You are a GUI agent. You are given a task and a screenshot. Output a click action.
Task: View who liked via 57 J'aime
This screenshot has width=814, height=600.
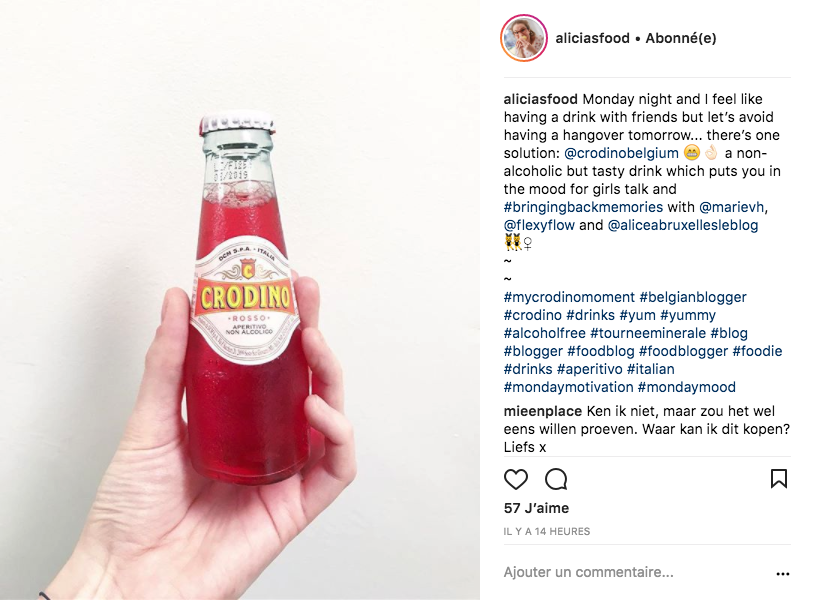[x=536, y=508]
